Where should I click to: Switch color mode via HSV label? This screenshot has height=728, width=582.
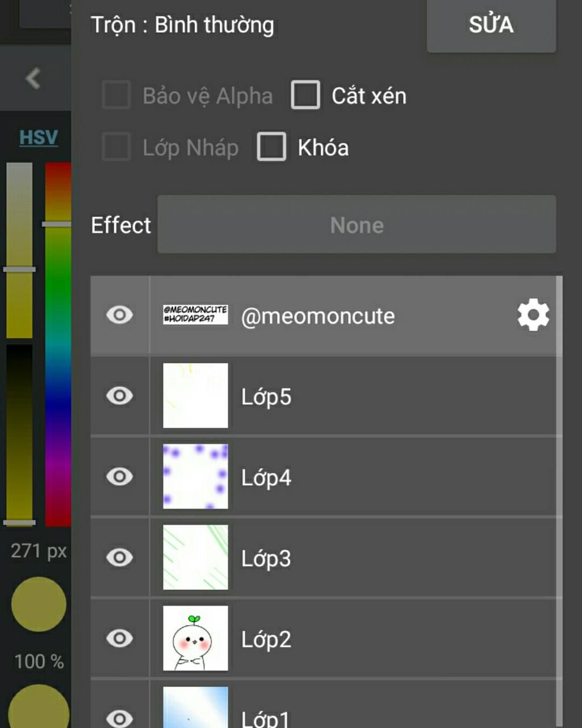pos(39,137)
